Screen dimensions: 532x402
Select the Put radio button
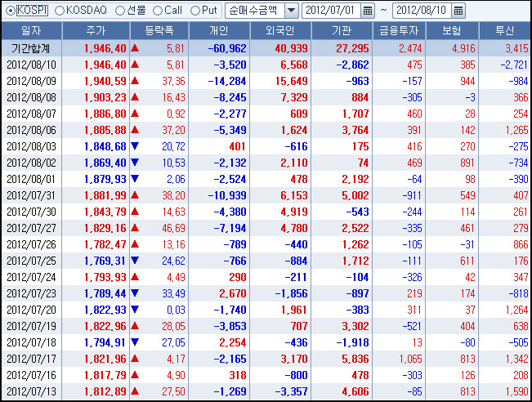tap(195, 11)
